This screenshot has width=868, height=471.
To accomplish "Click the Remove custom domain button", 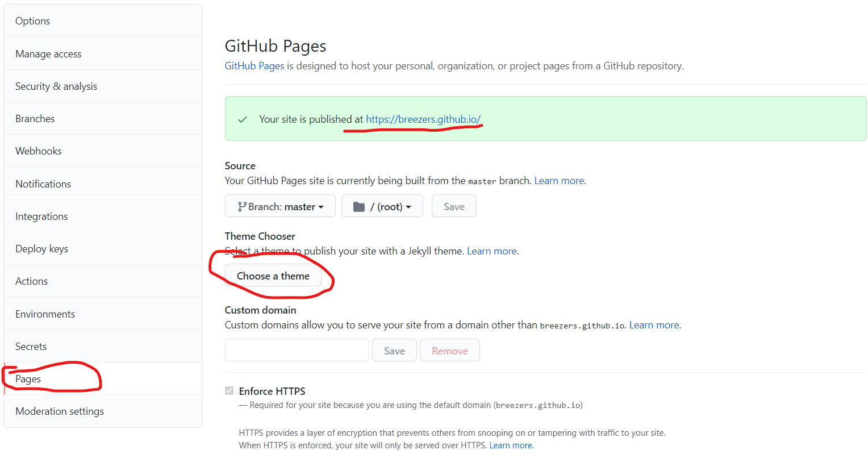I will point(450,351).
